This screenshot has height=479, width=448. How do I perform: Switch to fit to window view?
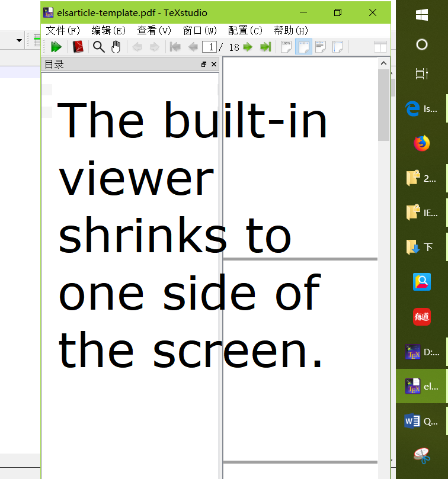coord(338,47)
